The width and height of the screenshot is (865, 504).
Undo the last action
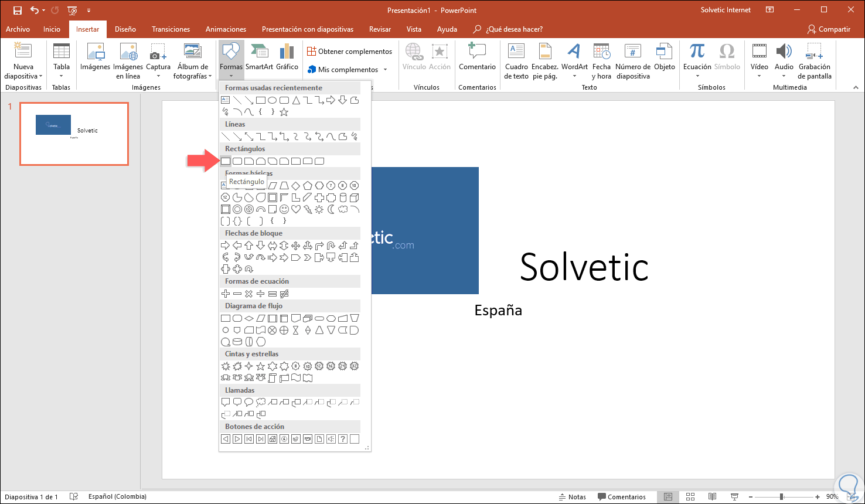tap(35, 11)
